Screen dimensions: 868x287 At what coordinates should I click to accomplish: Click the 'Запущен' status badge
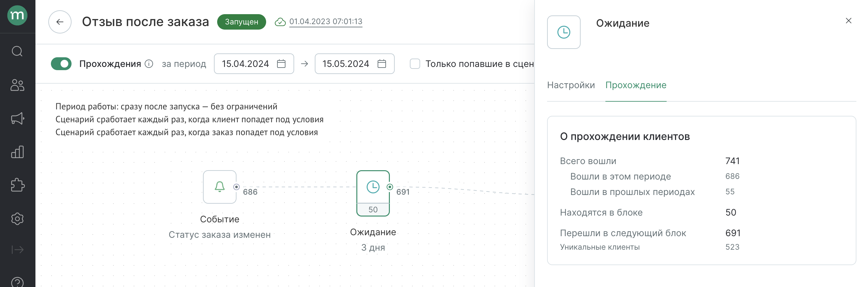[241, 22]
